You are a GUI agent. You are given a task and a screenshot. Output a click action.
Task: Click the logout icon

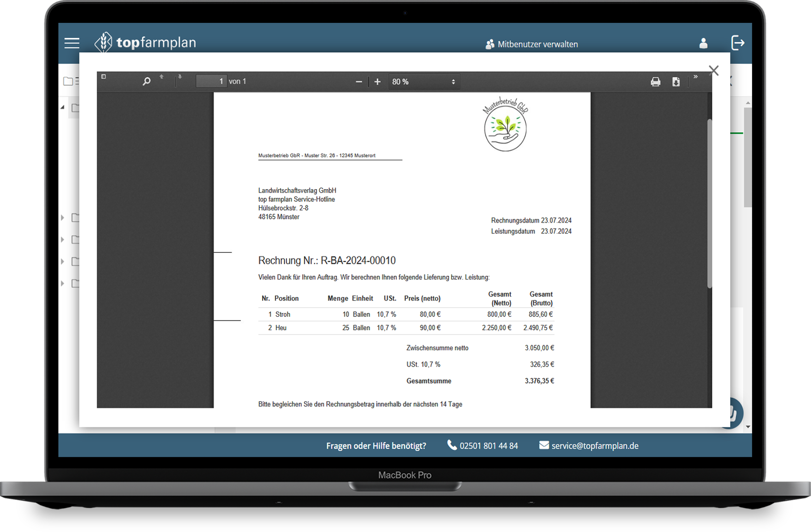738,43
